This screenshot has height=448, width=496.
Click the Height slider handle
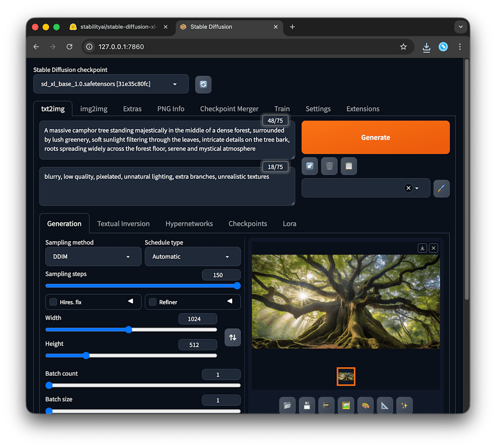[x=86, y=356]
